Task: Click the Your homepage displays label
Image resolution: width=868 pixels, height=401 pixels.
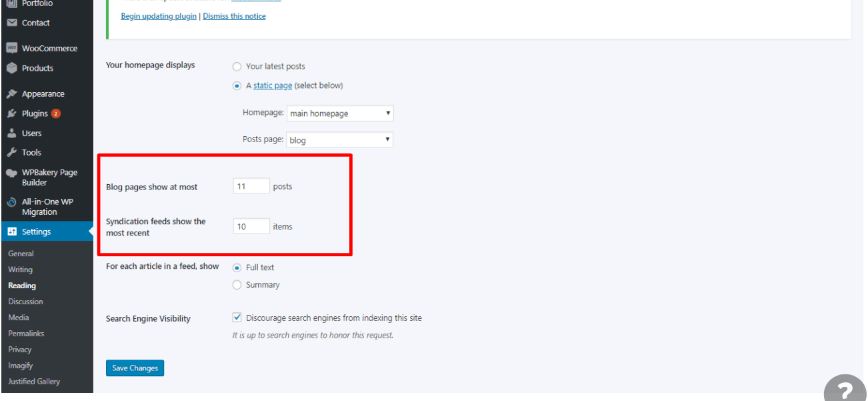Action: coord(151,65)
